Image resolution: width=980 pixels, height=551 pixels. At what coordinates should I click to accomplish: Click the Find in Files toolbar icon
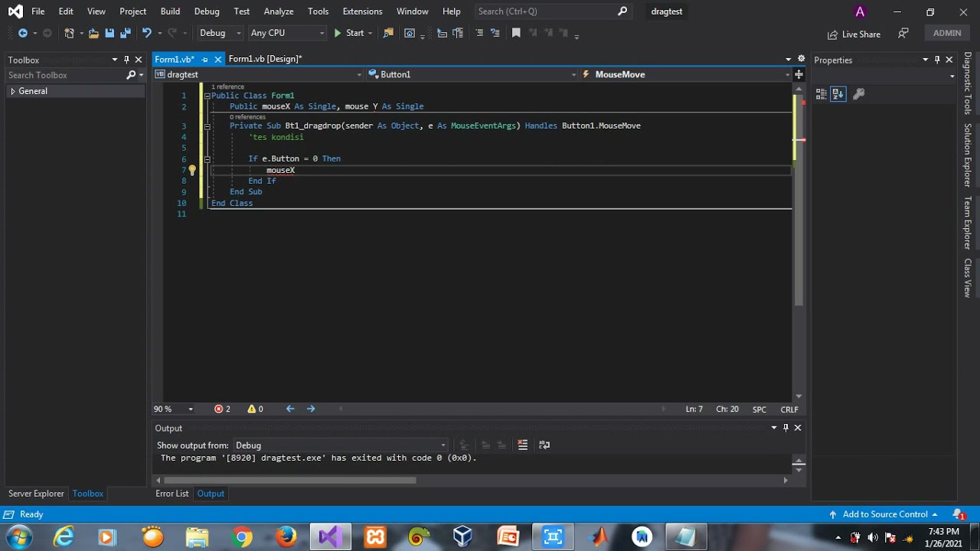388,33
